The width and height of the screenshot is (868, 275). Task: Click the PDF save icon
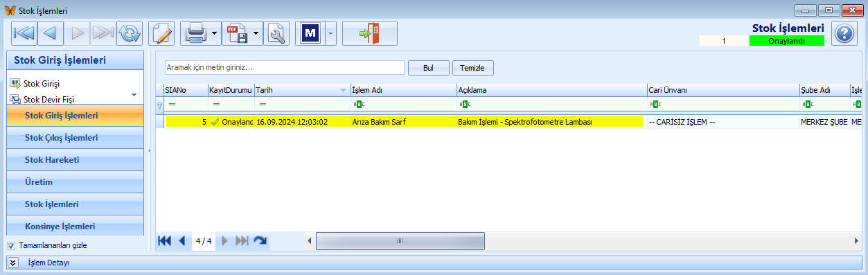(x=238, y=33)
